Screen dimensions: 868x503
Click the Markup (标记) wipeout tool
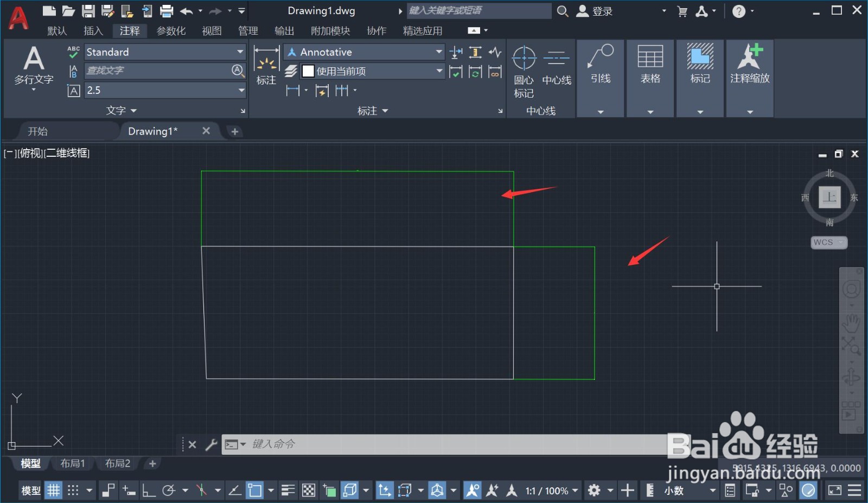(700, 64)
